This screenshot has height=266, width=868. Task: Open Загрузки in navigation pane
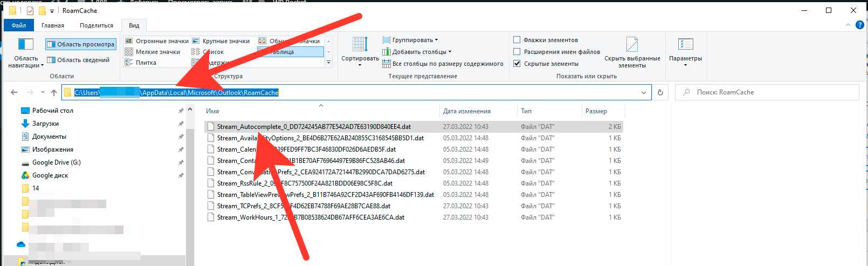point(45,124)
